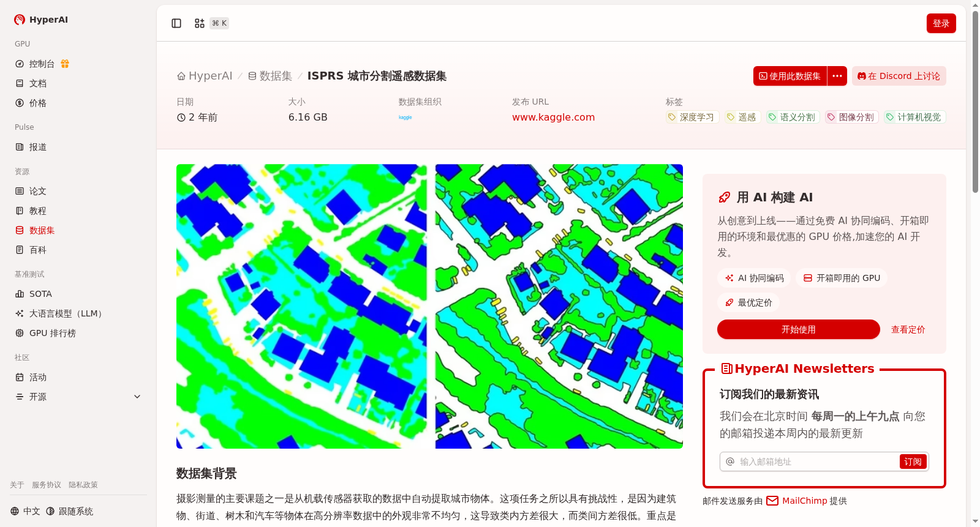The width and height of the screenshot is (980, 527).
Task: Click the kaggle organization logo
Action: 405,117
